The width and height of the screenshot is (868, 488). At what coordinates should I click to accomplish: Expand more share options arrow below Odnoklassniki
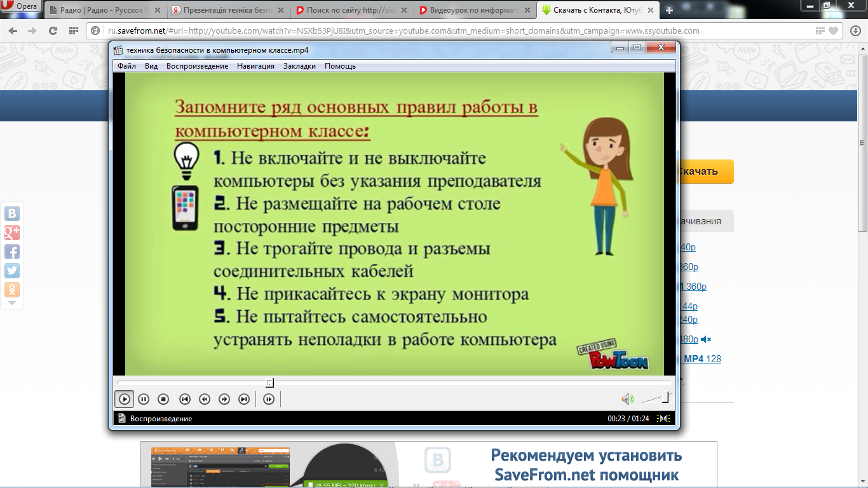click(x=12, y=303)
